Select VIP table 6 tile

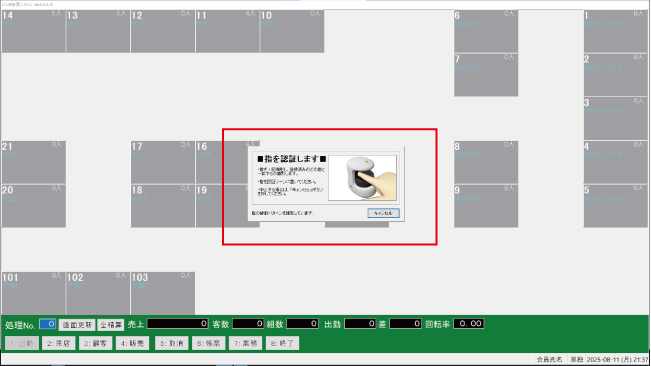(486, 32)
